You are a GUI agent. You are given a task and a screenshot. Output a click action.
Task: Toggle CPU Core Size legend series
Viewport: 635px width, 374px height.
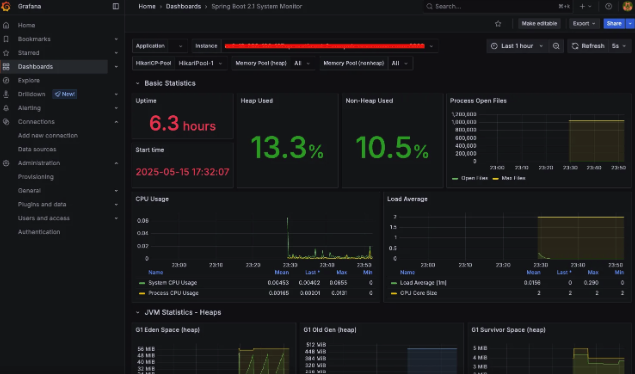[x=418, y=293]
